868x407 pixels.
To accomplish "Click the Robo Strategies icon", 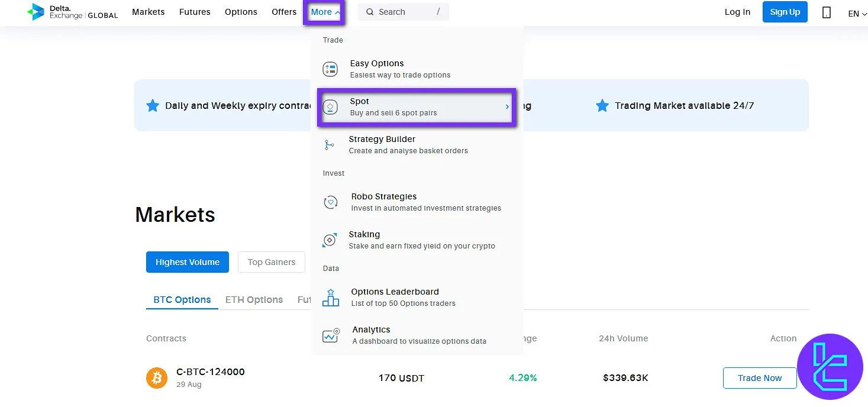I will (x=331, y=202).
